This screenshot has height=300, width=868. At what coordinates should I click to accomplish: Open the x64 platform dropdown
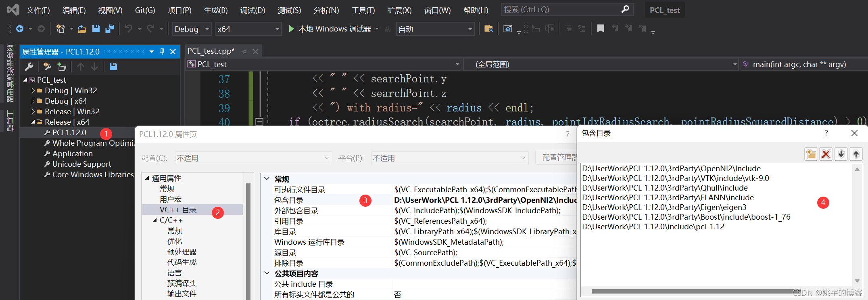click(x=248, y=29)
